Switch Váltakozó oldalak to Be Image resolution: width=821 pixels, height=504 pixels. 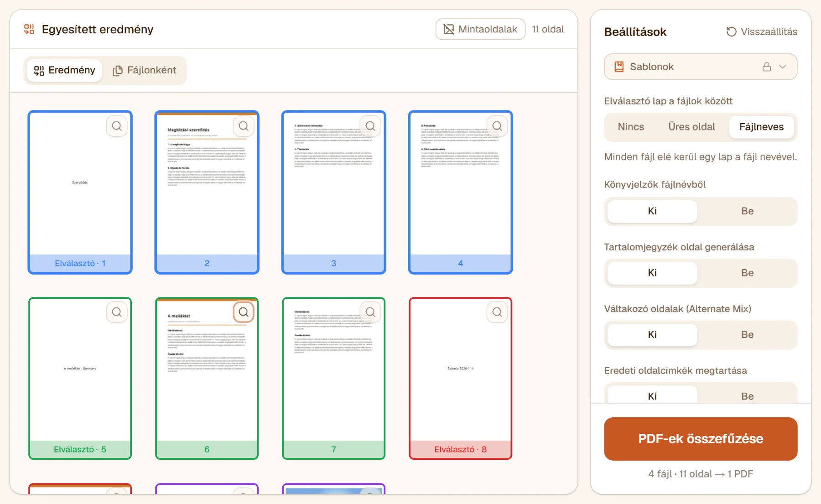pyautogui.click(x=747, y=334)
